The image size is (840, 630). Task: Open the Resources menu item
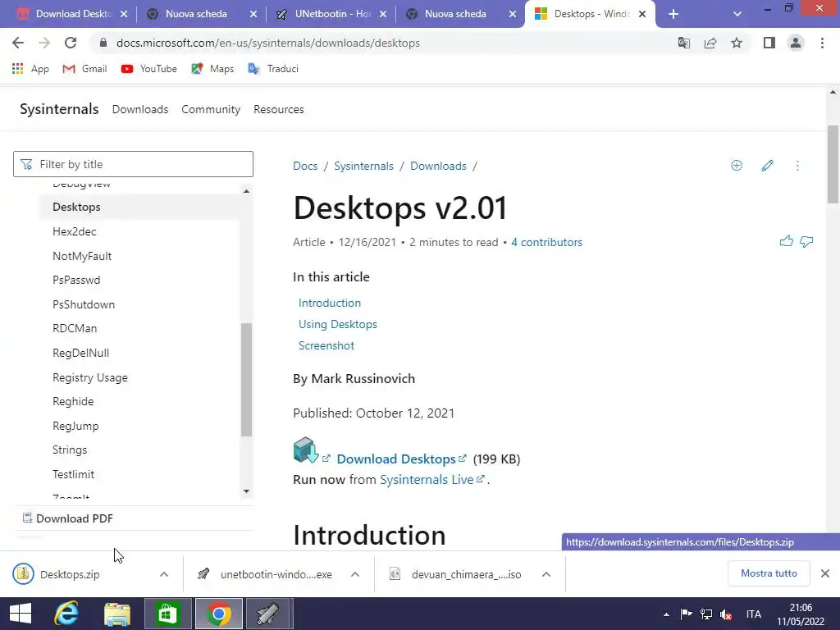pos(279,109)
